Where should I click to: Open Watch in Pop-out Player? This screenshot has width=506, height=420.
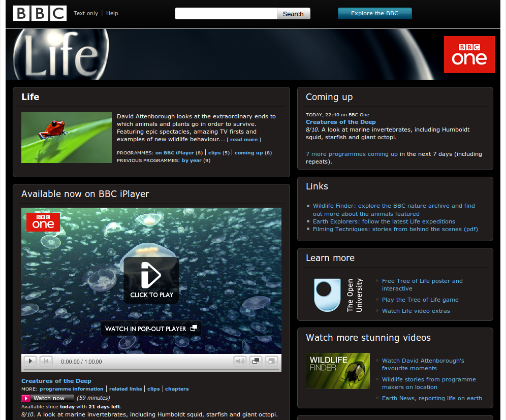click(x=151, y=329)
